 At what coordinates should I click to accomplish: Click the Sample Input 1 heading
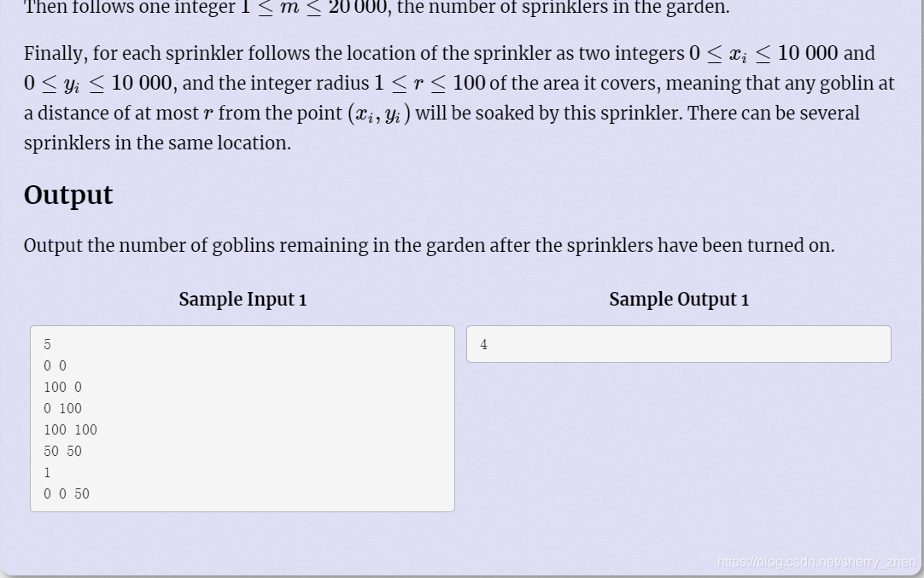pos(243,300)
